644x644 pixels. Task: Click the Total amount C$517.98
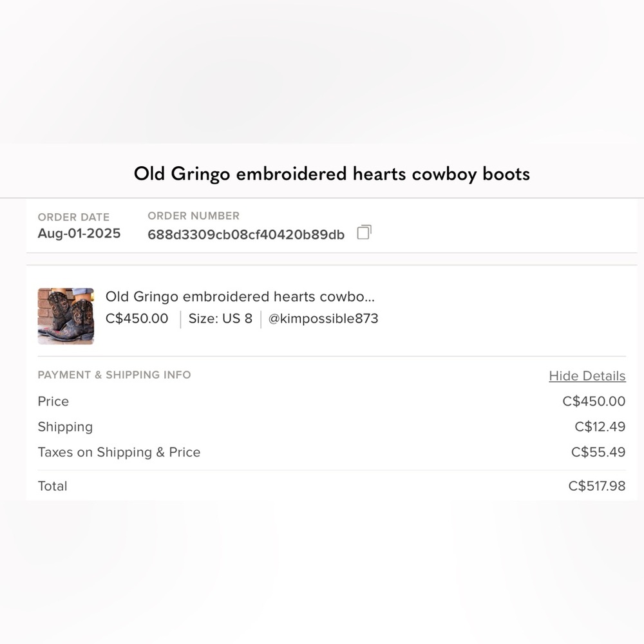click(596, 486)
